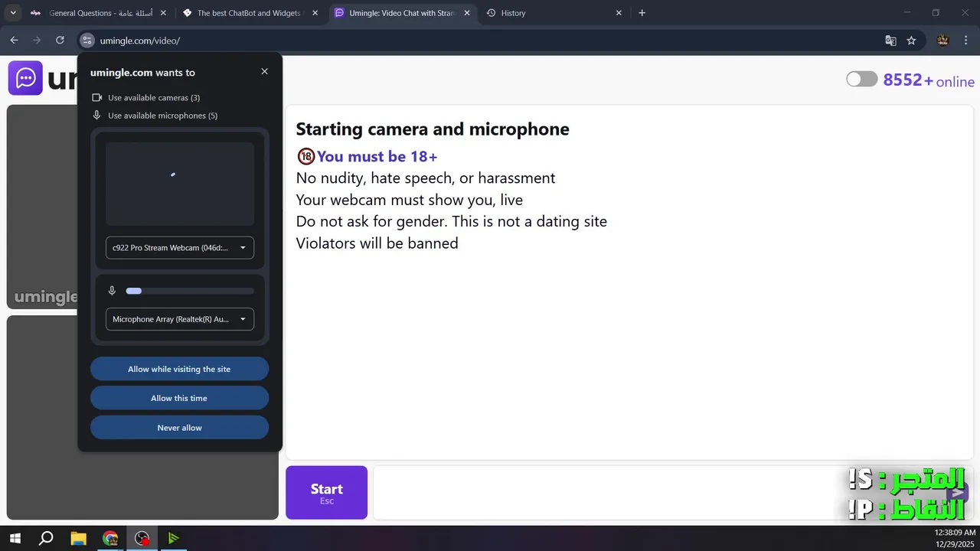Click the microphone icon beside the level meter

pyautogui.click(x=112, y=291)
